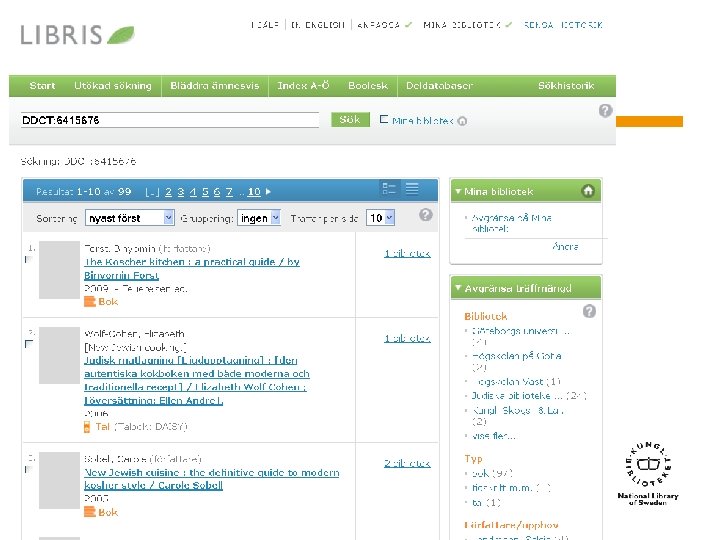The height and width of the screenshot is (540, 720).
Task: Click the National Library of Sweden logo
Action: (648, 474)
